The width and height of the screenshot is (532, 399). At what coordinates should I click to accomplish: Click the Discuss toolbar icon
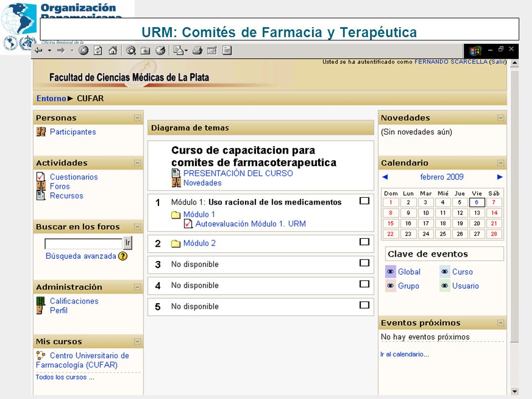click(227, 50)
